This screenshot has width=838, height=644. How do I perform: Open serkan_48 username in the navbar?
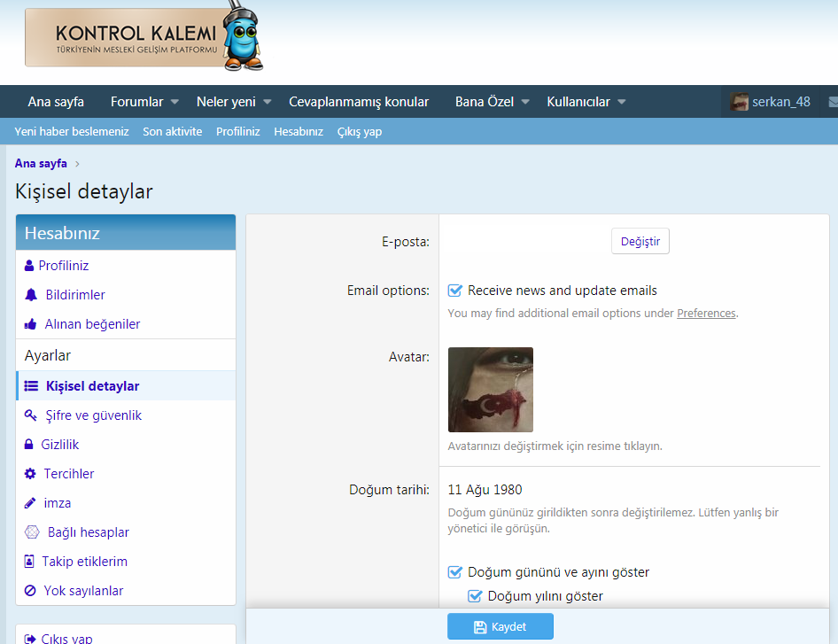tap(781, 102)
